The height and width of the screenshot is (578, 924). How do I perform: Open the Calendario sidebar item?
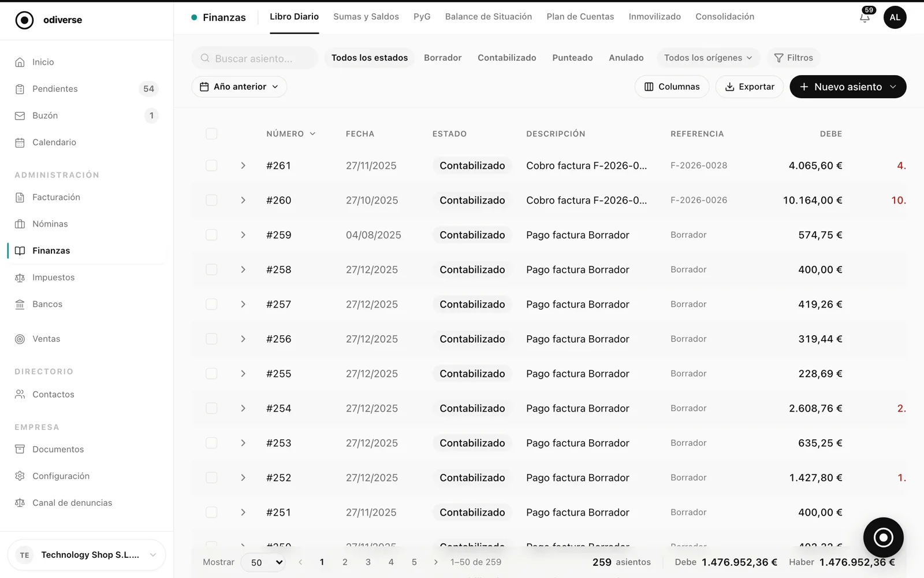click(x=87, y=142)
